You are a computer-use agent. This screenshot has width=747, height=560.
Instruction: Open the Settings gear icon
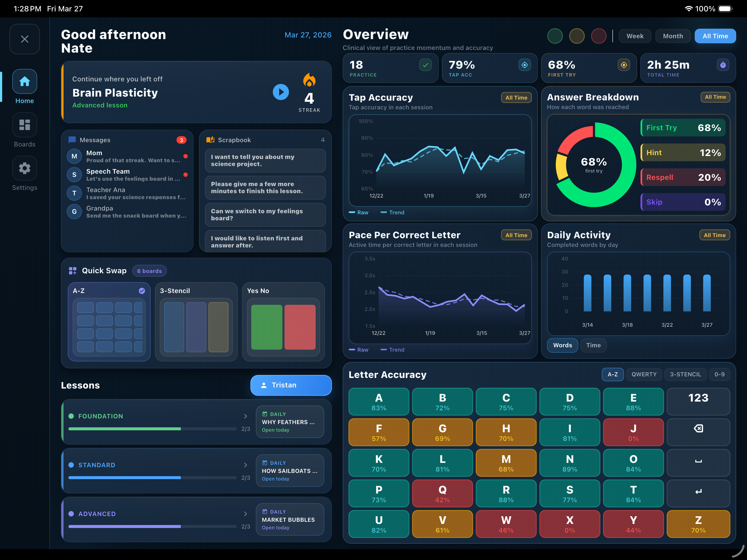[x=25, y=168]
